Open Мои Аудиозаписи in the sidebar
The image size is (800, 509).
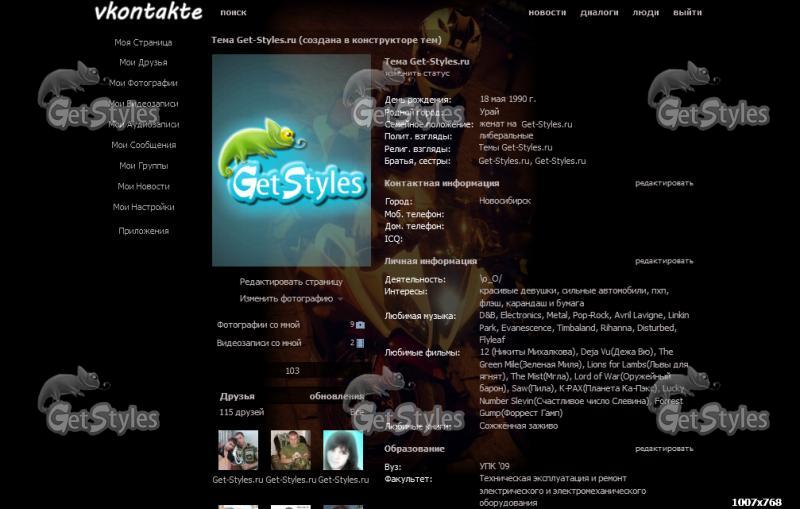[143, 124]
